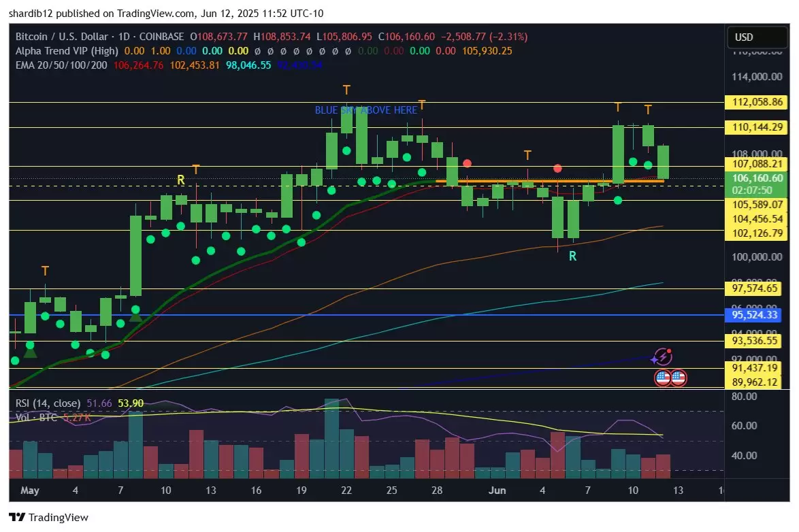Click the 102,126.79 price level label
Image resolution: width=799 pixels, height=532 pixels.
757,233
